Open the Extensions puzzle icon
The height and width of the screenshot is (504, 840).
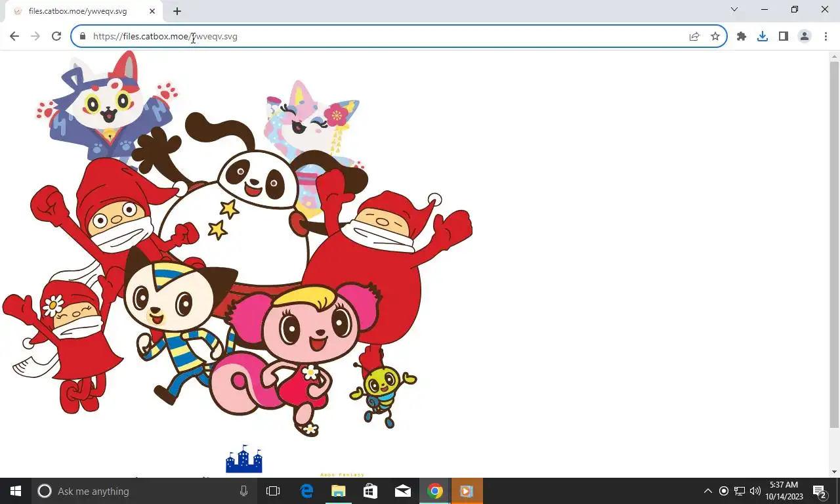point(742,36)
